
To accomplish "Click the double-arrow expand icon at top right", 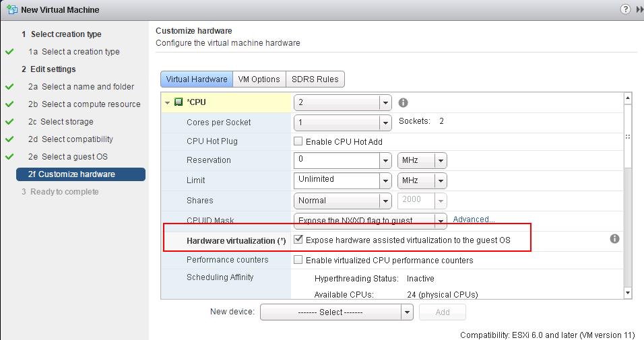I will click(639, 9).
